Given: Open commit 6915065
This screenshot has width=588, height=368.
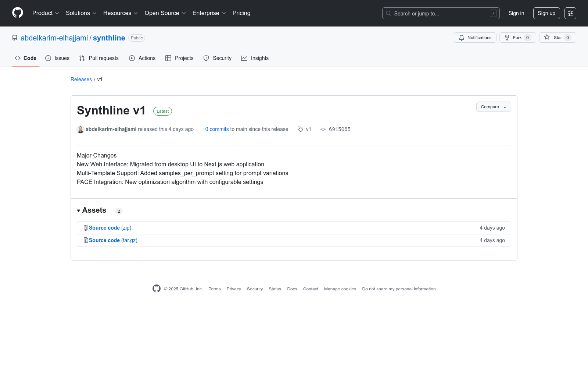Looking at the screenshot, I should coord(336,129).
